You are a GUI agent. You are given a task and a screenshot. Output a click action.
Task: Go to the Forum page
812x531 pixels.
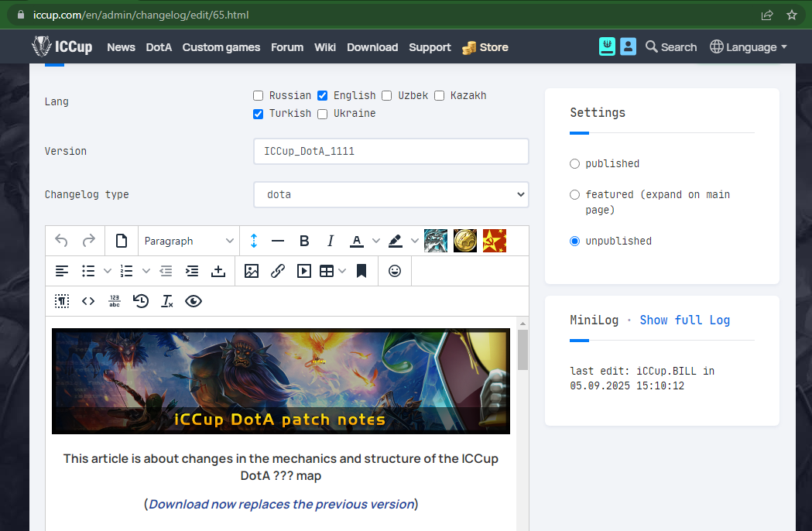coord(287,47)
